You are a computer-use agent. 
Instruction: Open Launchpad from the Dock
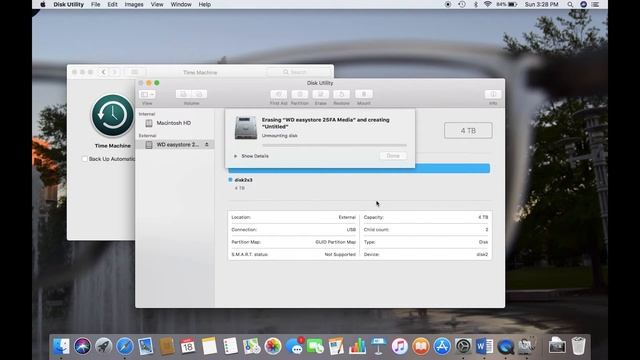pos(104,346)
